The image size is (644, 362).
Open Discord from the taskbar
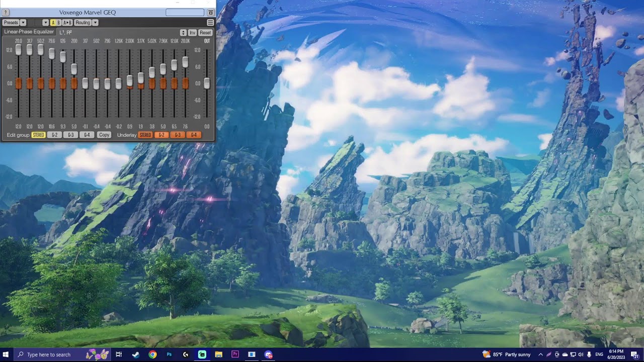click(x=268, y=354)
